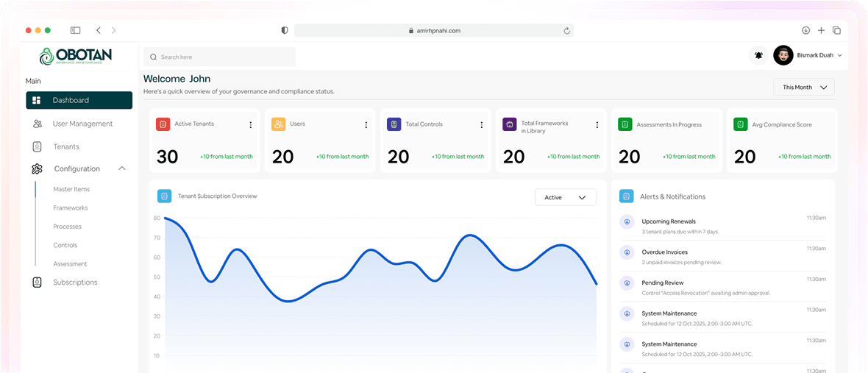
Task: Go back using browser back arrow
Action: (x=98, y=30)
